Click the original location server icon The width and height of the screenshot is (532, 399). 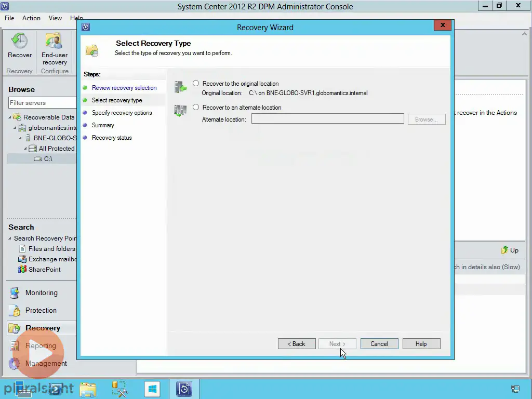180,87
